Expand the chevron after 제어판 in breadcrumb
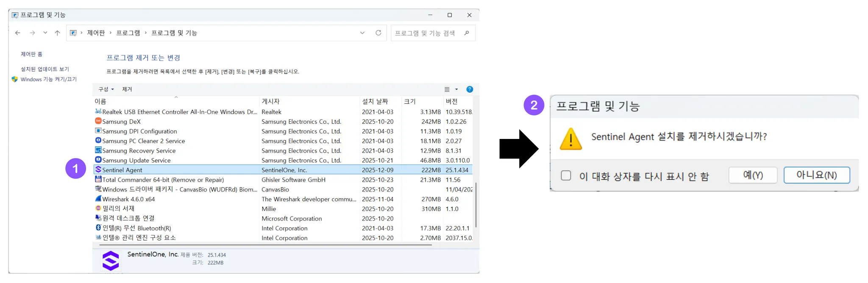Viewport: 868px width, 283px height. (x=111, y=33)
